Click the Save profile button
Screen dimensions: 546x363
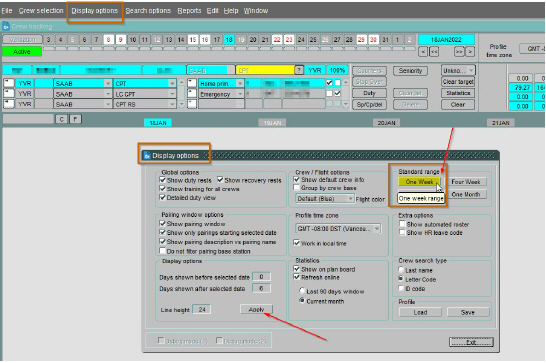468,312
